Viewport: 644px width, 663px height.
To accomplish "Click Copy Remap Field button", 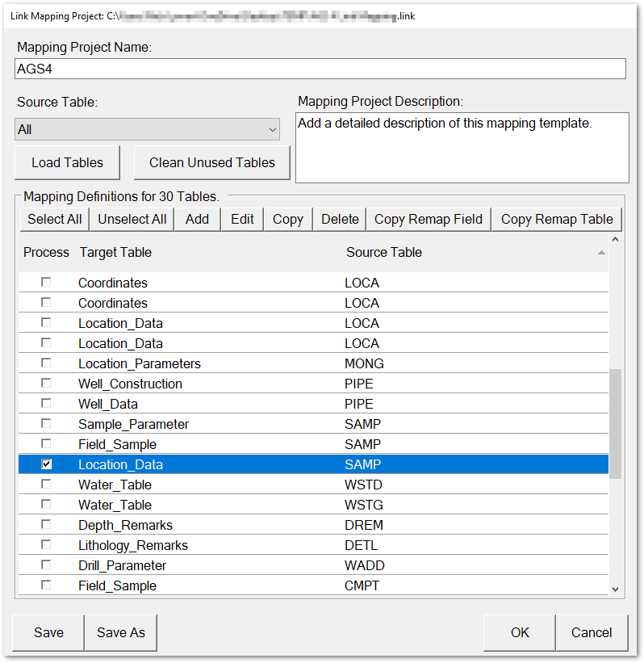I will tap(428, 219).
